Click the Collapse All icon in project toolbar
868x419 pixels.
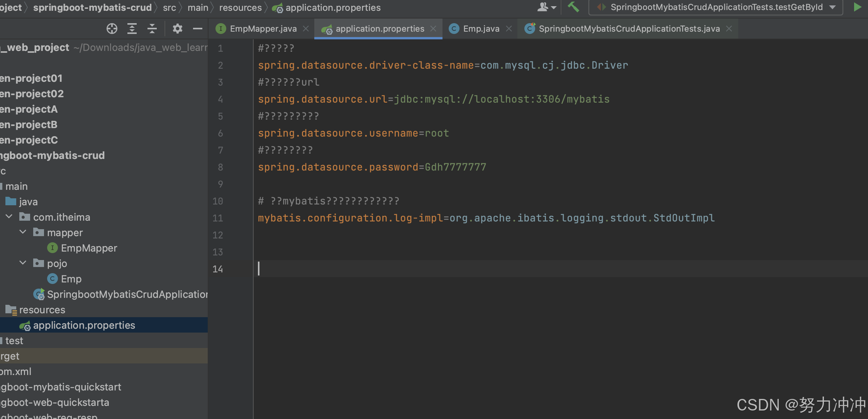click(152, 29)
